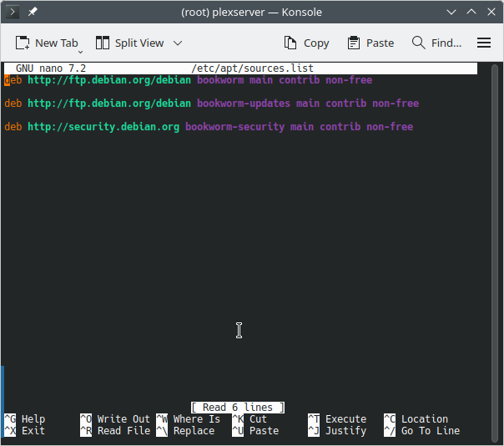Open the New Tab dropdown arrow
Screen dimensions: 504x446
point(81,52)
